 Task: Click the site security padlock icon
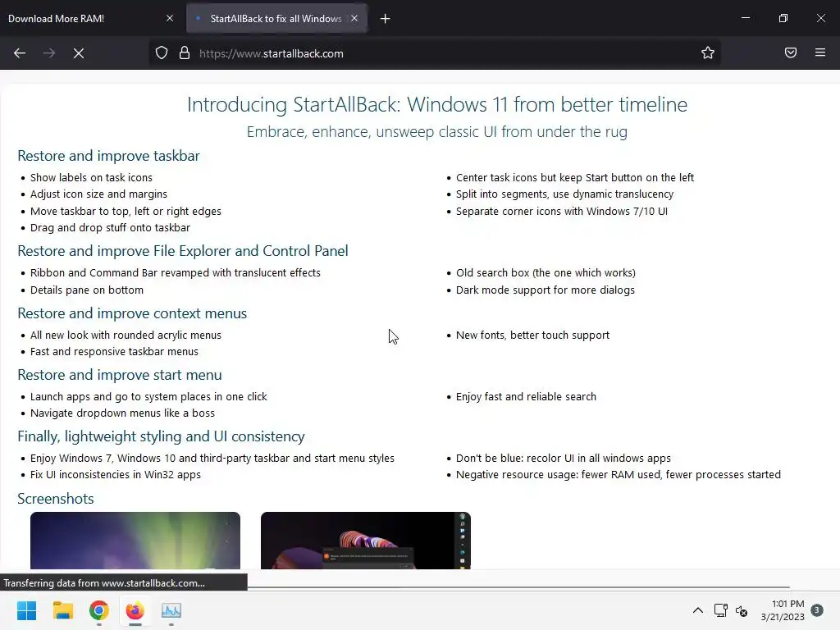click(185, 53)
